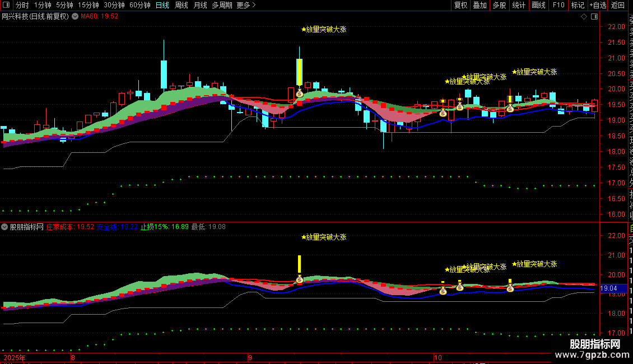Expand the 更多 > period list
633x364 pixels.
click(246, 5)
